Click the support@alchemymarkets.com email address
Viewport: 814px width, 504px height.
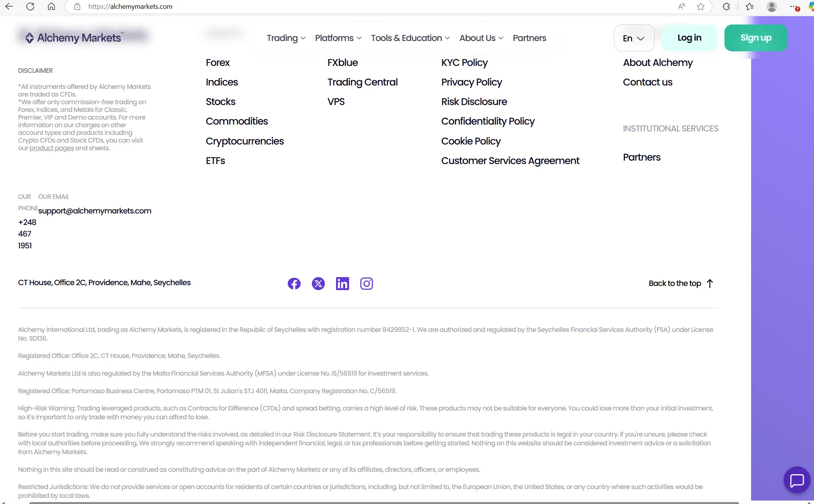tap(95, 211)
